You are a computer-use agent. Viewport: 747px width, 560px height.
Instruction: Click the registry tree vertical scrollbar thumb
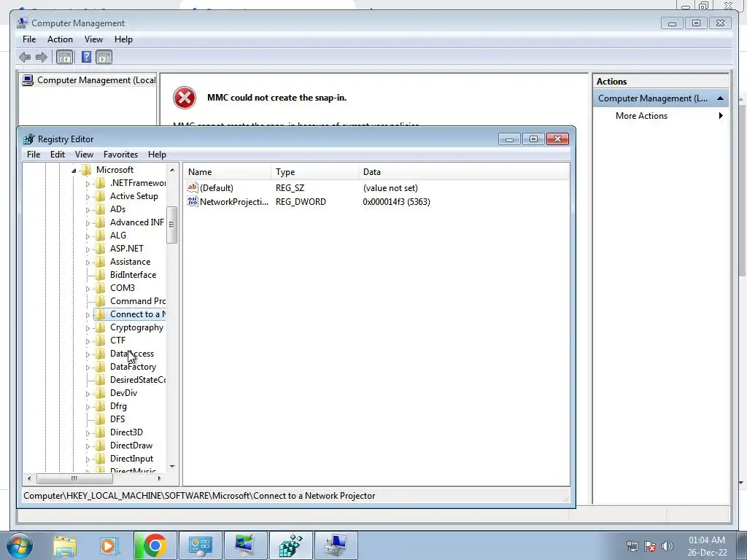(x=172, y=225)
